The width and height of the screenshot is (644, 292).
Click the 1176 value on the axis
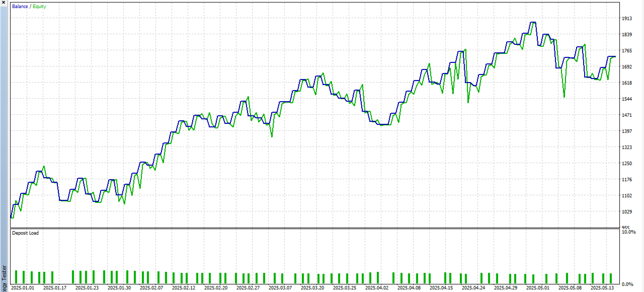click(x=627, y=180)
